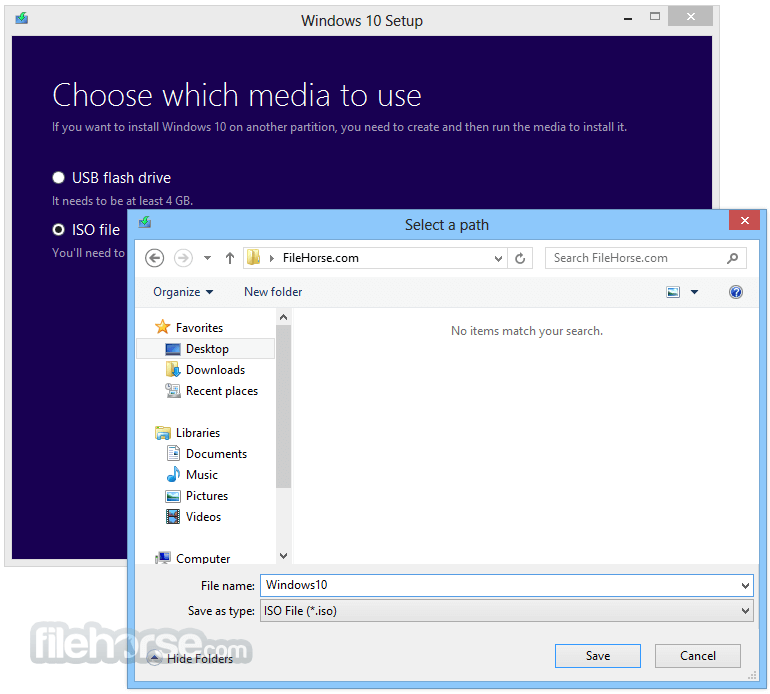The image size is (770, 694).
Task: Click the Downloads folder icon
Action: pos(173,369)
